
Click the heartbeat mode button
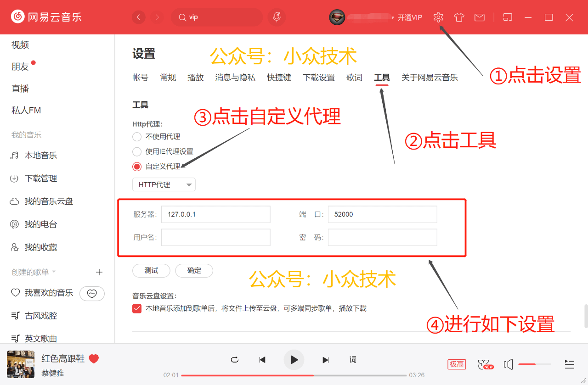coord(92,294)
